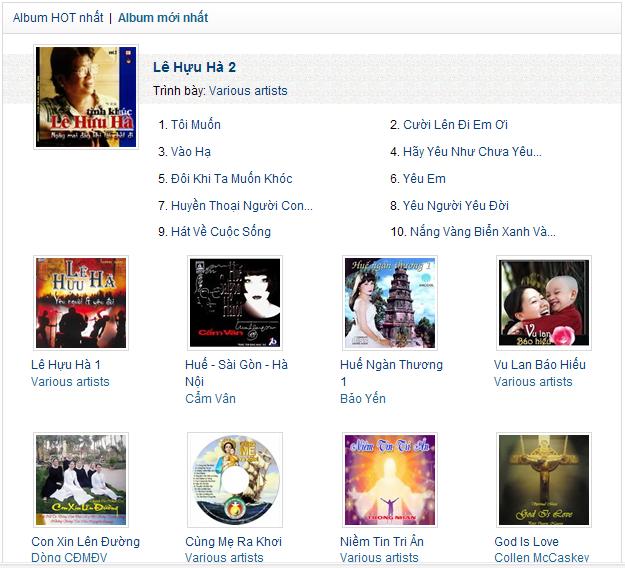Open the track Cười Lên Đi Em Ơi
This screenshot has width=625, height=568.
[455, 125]
